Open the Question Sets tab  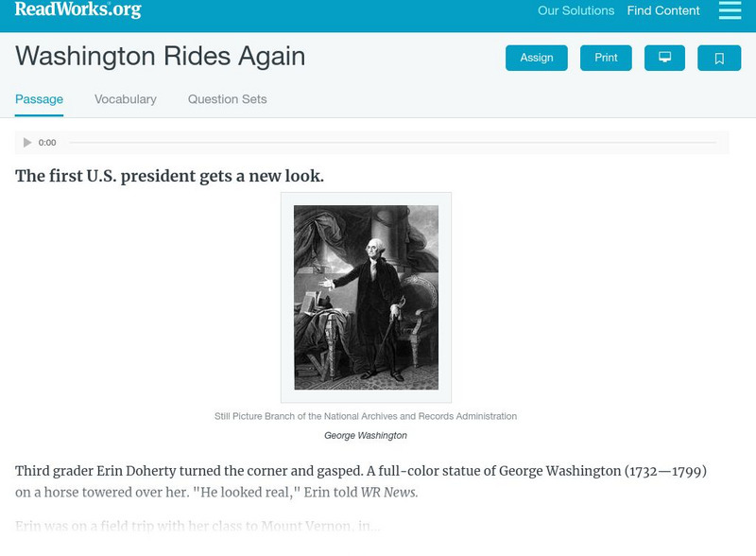tap(226, 98)
